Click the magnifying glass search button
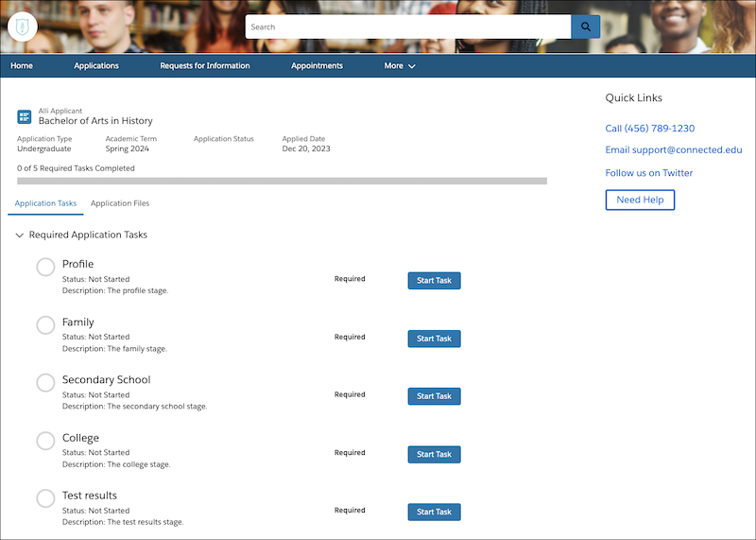The width and height of the screenshot is (756, 540). [x=586, y=26]
